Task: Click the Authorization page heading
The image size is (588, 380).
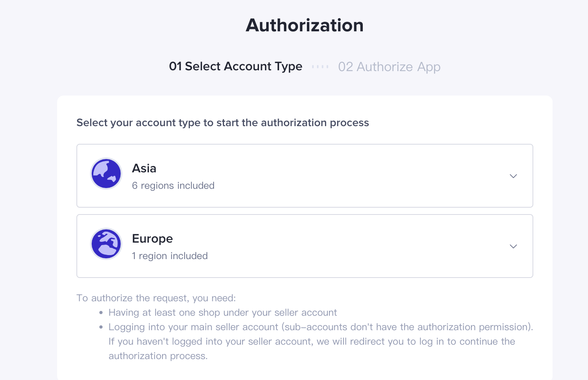Action: coord(304,25)
